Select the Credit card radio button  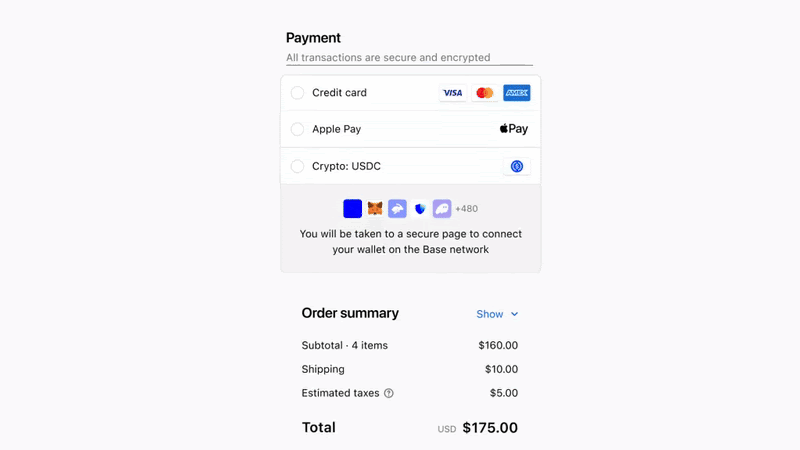click(x=297, y=93)
